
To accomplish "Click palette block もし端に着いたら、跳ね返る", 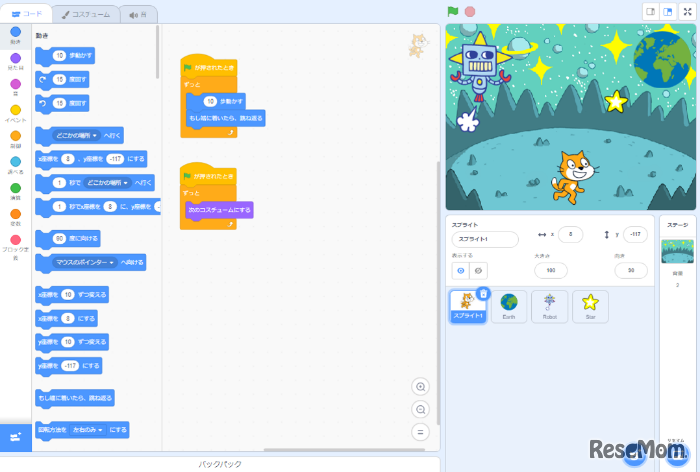I will tap(75, 398).
